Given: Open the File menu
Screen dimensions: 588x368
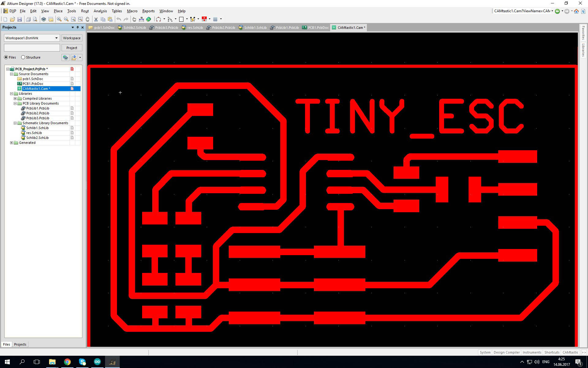Looking at the screenshot, I should [23, 11].
